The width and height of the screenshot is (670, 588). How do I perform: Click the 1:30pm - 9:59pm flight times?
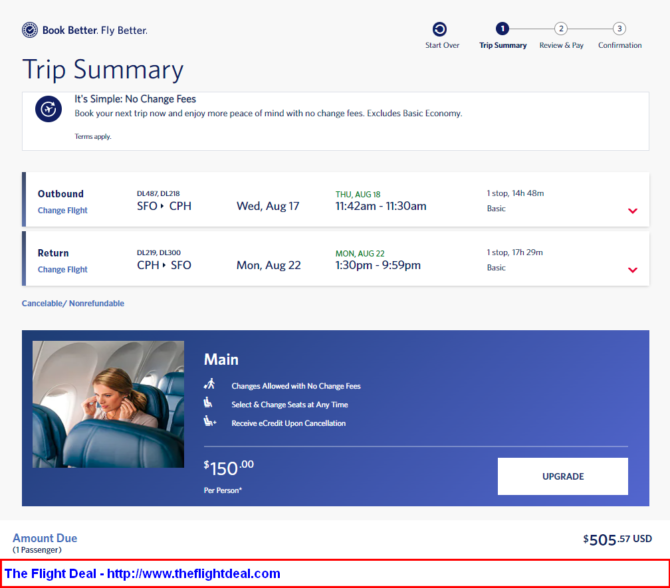378,265
